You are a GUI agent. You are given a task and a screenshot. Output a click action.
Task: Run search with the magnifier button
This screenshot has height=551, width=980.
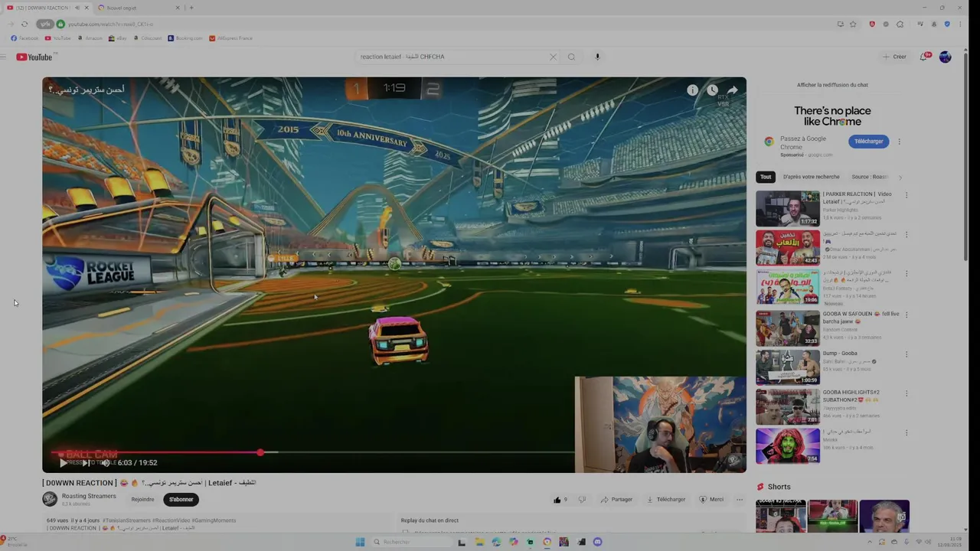tap(571, 57)
